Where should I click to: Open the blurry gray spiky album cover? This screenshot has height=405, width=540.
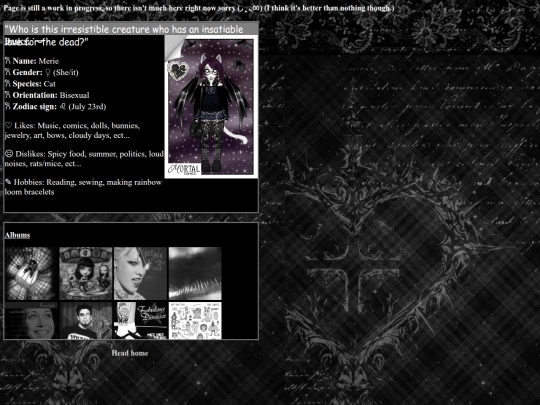pyautogui.click(x=195, y=273)
